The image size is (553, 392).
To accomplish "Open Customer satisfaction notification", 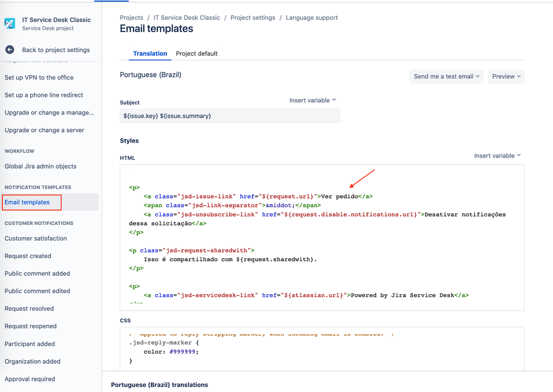I will pos(35,238).
